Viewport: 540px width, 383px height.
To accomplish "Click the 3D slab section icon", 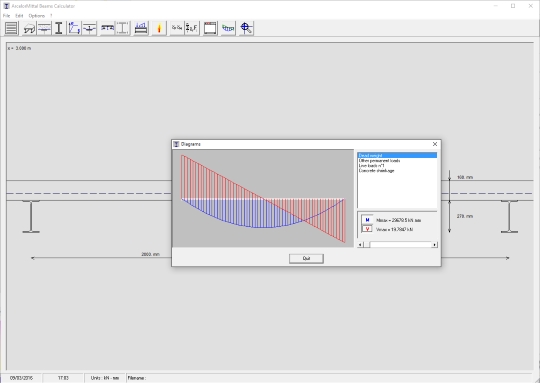I will point(29,28).
